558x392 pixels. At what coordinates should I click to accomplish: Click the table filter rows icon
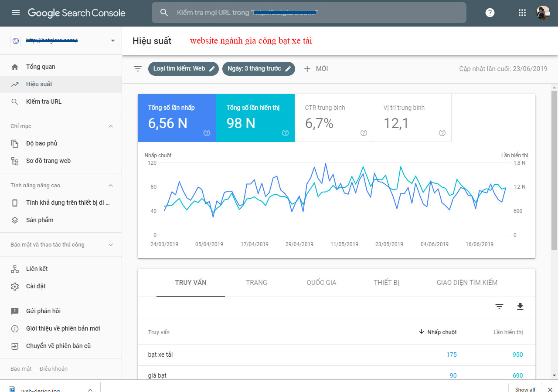coord(499,307)
